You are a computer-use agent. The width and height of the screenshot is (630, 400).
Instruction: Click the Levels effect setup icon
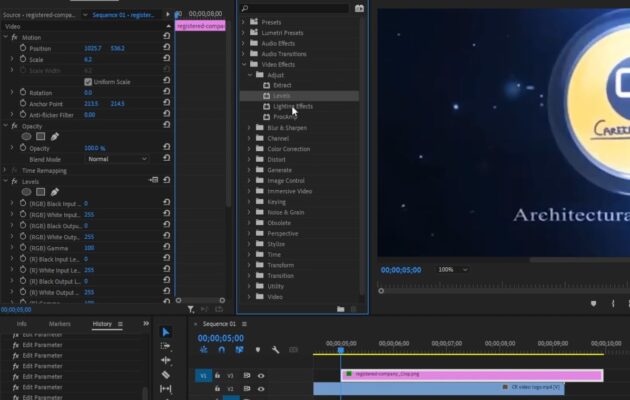pyautogui.click(x=153, y=181)
